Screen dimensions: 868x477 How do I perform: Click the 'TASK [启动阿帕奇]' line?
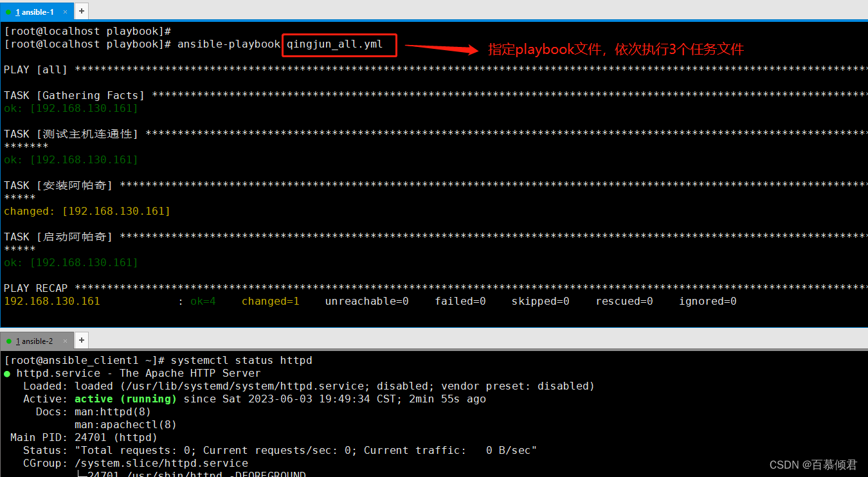[435, 237]
